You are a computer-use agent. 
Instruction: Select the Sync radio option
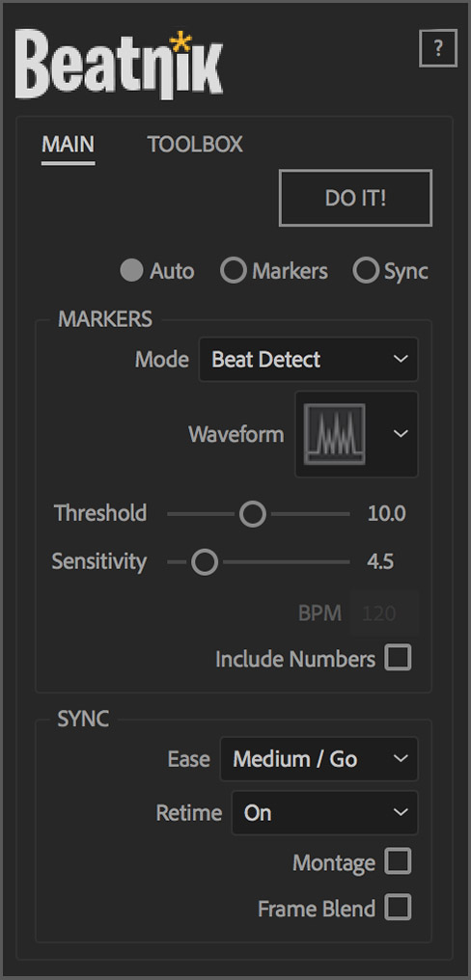(x=365, y=271)
